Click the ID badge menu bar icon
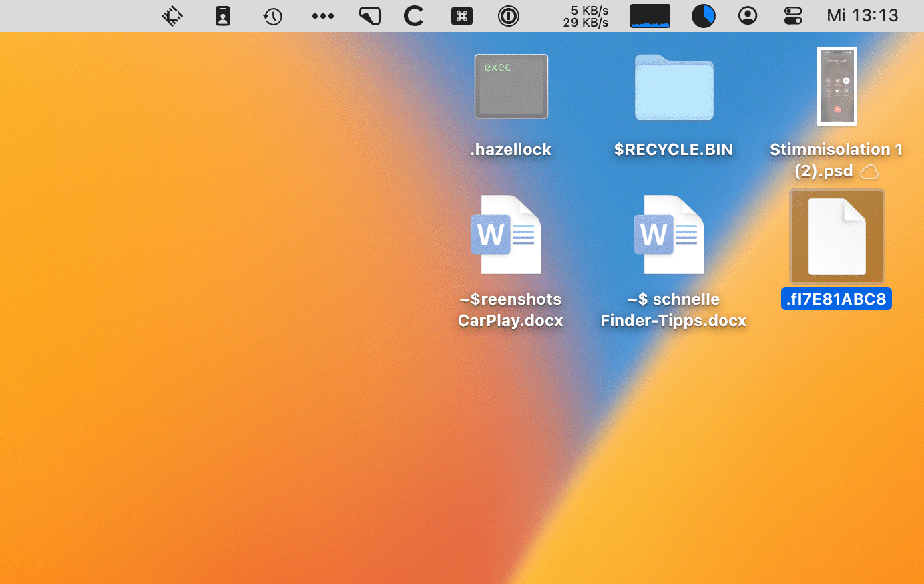 pyautogui.click(x=223, y=16)
